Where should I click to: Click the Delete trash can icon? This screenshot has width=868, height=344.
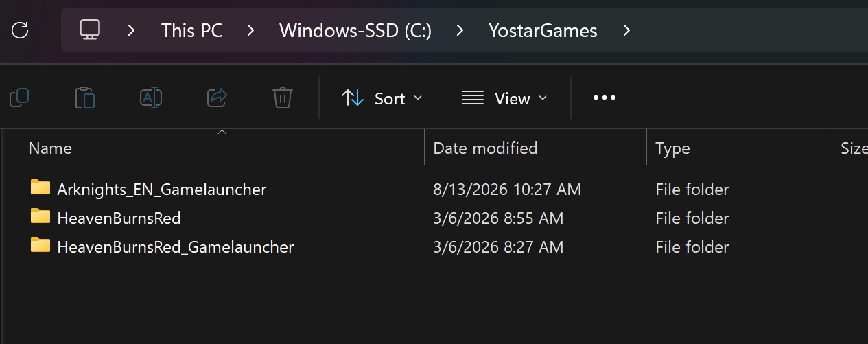point(283,98)
